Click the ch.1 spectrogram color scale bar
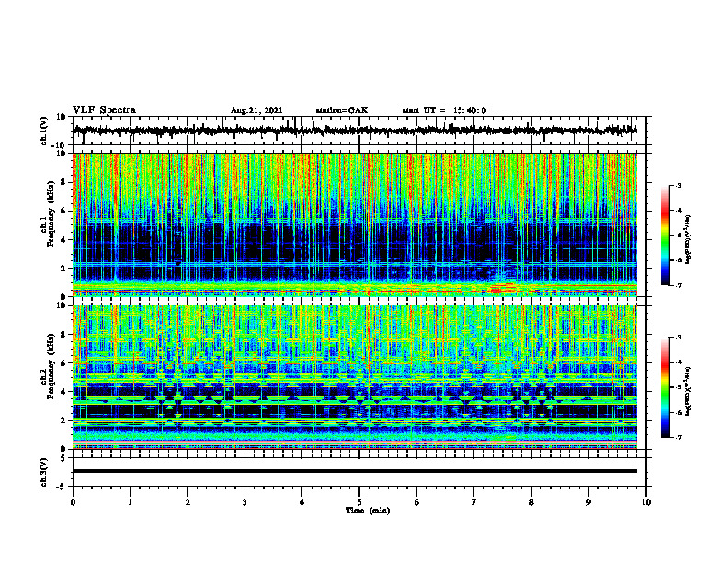The width and height of the screenshot is (728, 563). (x=665, y=236)
